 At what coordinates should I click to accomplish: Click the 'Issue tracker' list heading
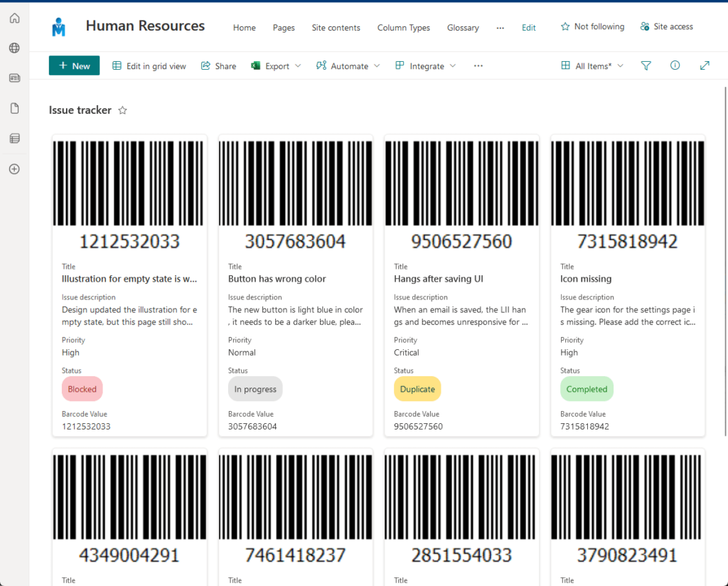pyautogui.click(x=80, y=110)
